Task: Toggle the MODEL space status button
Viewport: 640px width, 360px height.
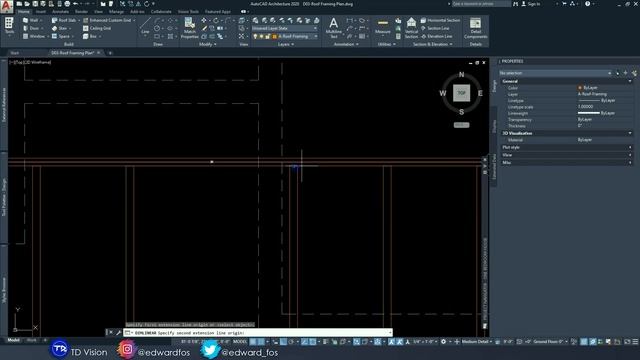Action: [240, 342]
